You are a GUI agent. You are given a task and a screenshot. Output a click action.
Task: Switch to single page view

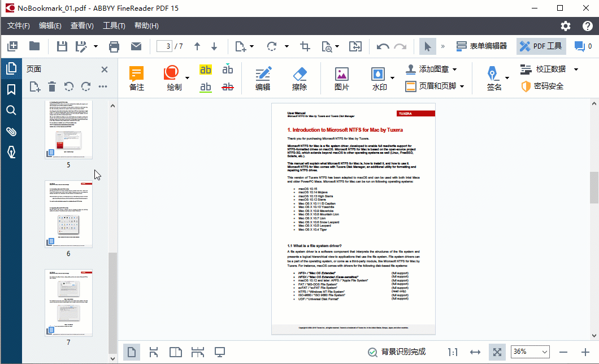132,352
